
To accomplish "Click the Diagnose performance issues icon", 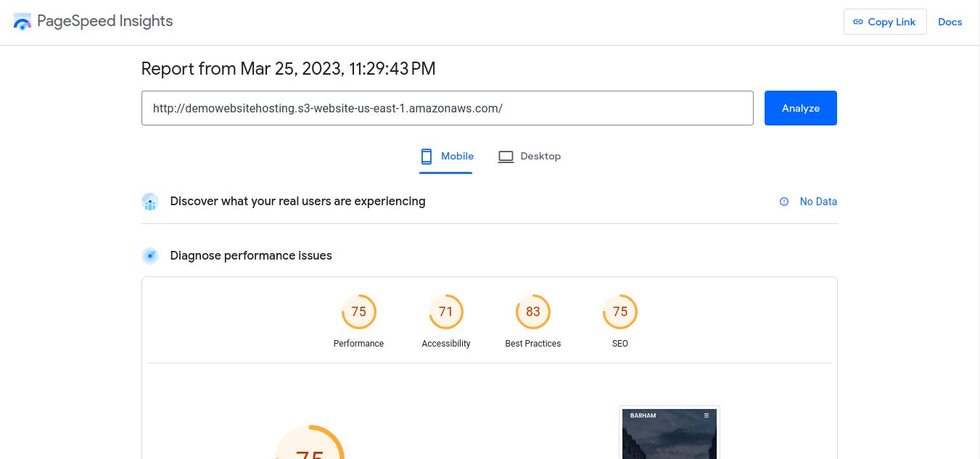I will click(x=150, y=256).
